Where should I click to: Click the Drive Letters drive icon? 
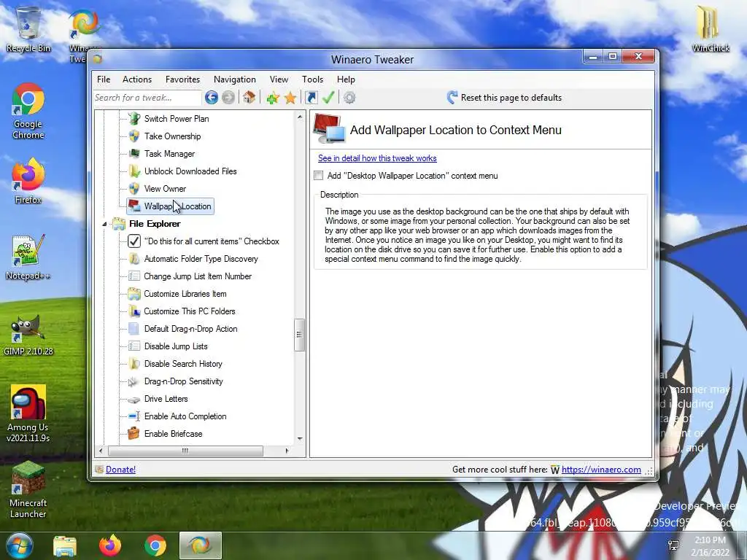tap(134, 400)
